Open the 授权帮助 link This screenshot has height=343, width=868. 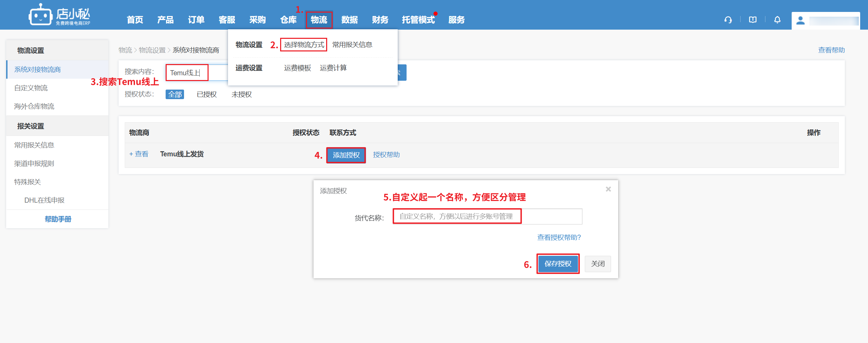click(x=386, y=155)
